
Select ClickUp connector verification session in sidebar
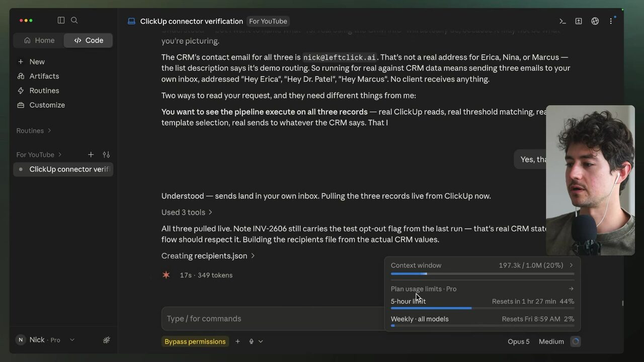point(63,169)
